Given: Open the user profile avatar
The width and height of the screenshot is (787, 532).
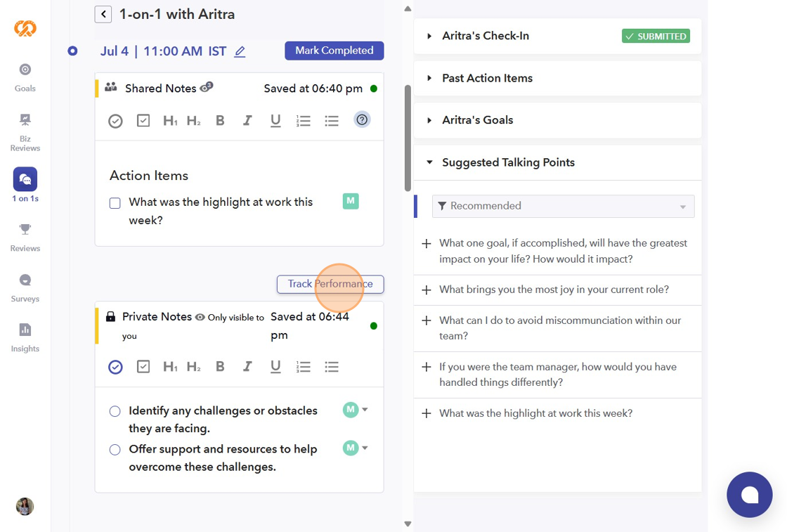Looking at the screenshot, I should coord(25,507).
